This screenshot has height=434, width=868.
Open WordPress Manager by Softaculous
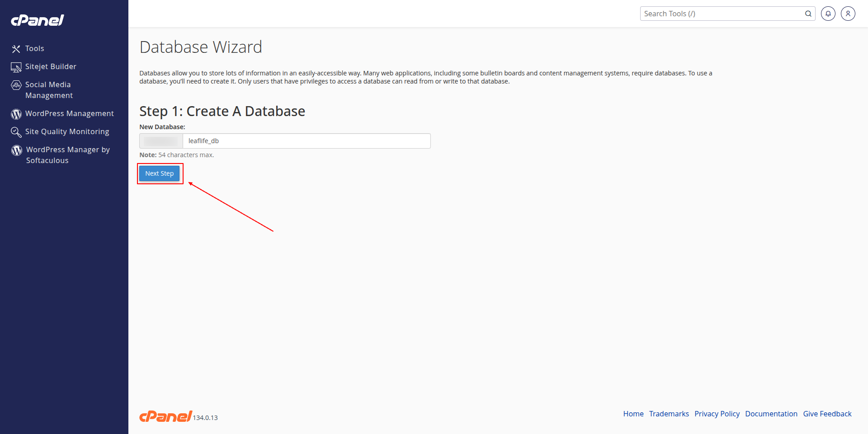(x=68, y=155)
